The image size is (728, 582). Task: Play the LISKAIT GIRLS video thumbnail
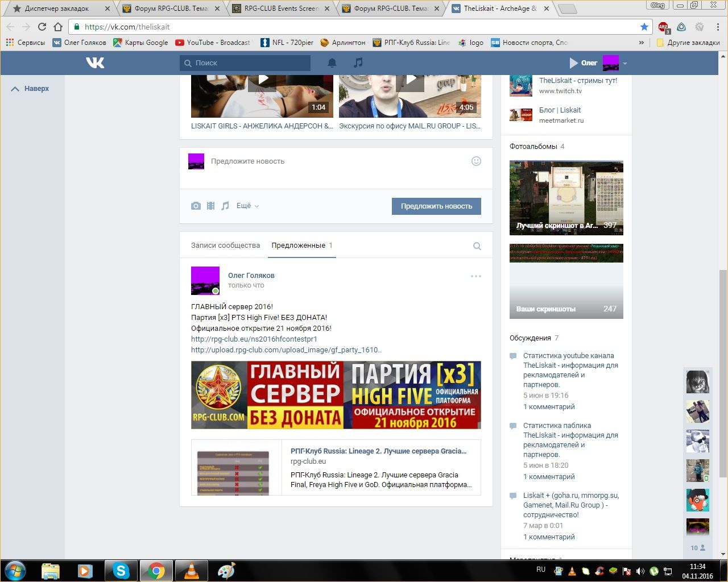pos(262,96)
